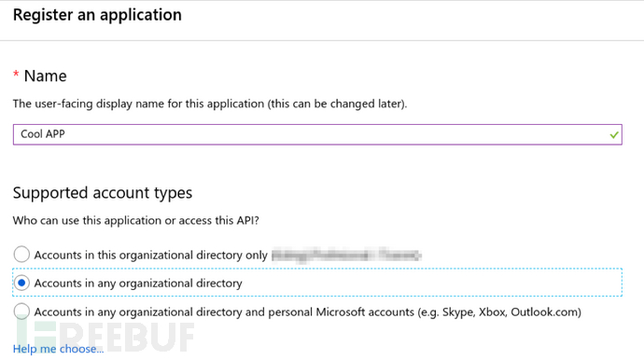Click the user-facing display name description text
The width and height of the screenshot is (644, 360).
point(210,104)
